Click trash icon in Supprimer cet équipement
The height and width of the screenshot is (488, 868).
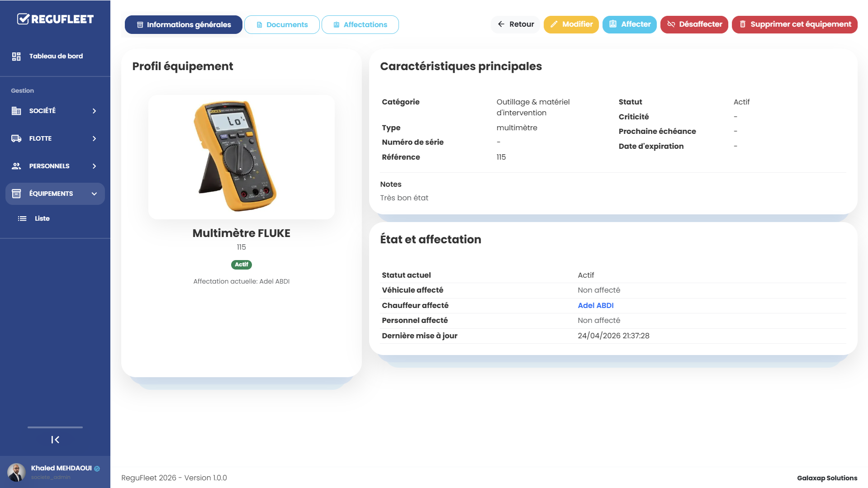click(742, 24)
